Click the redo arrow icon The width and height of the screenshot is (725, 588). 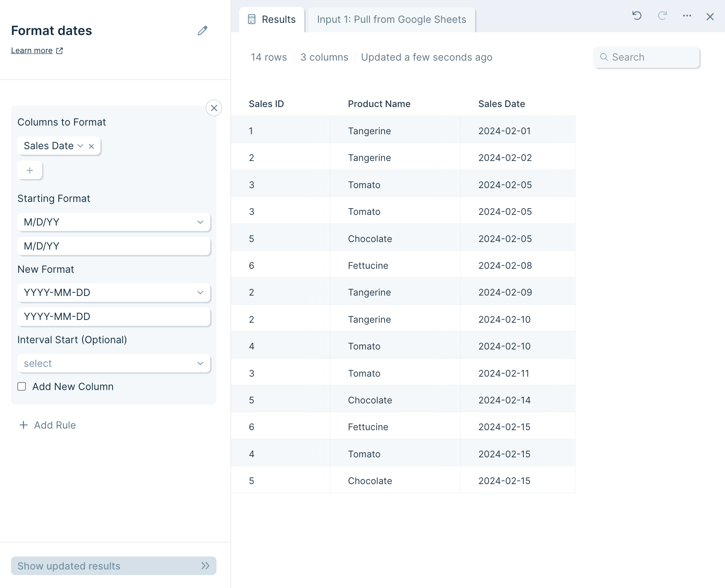pyautogui.click(x=662, y=16)
